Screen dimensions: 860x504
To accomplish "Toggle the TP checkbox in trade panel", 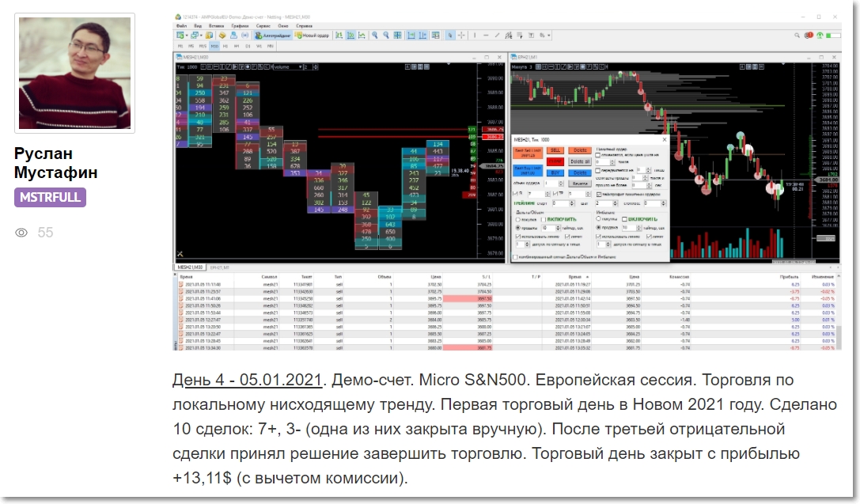I will click(x=555, y=194).
